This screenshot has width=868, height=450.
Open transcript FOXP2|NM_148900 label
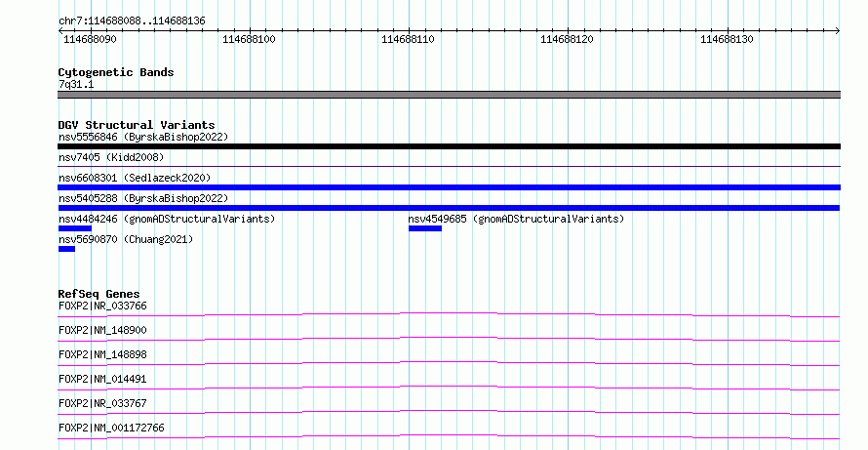tap(102, 330)
